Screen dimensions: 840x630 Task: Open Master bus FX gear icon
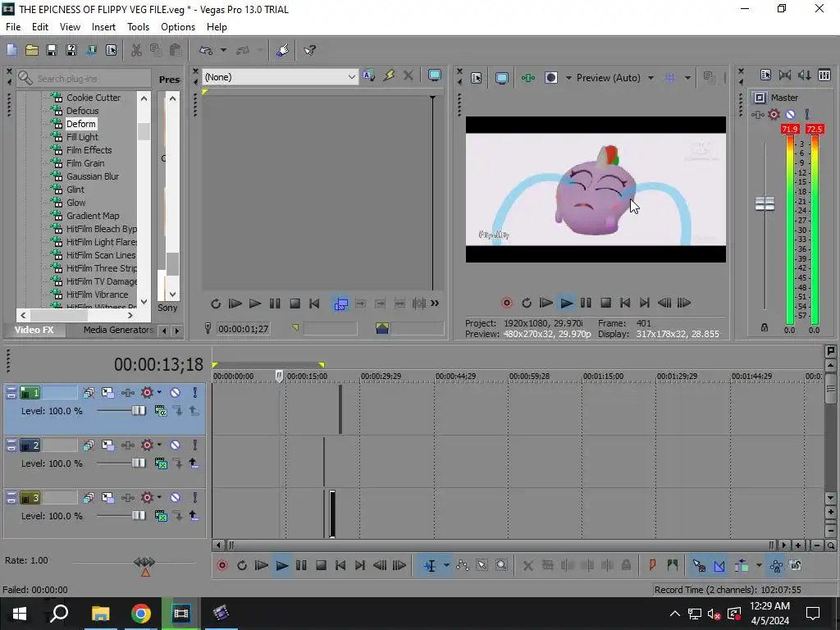coord(774,114)
